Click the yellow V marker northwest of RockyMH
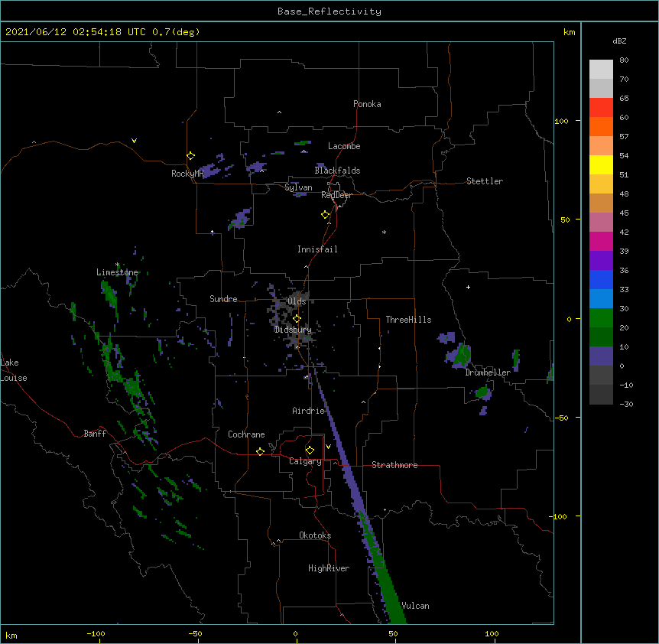Viewport: 659px width, 644px height. (134, 141)
